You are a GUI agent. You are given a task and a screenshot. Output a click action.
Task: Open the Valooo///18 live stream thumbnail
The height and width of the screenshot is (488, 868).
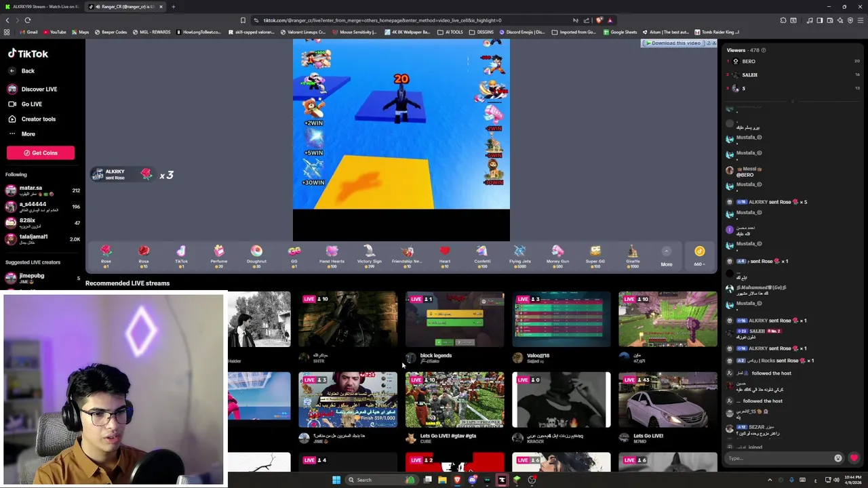coord(561,320)
